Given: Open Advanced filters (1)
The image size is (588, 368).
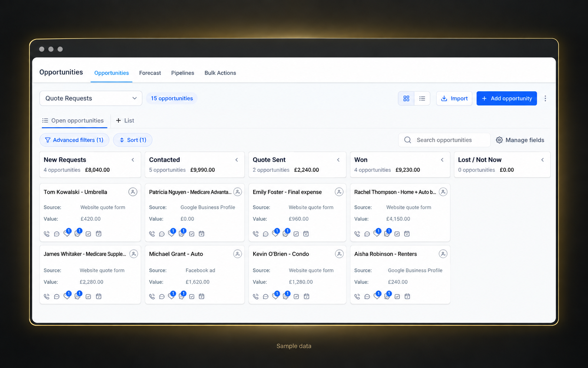Looking at the screenshot, I should pos(74,140).
